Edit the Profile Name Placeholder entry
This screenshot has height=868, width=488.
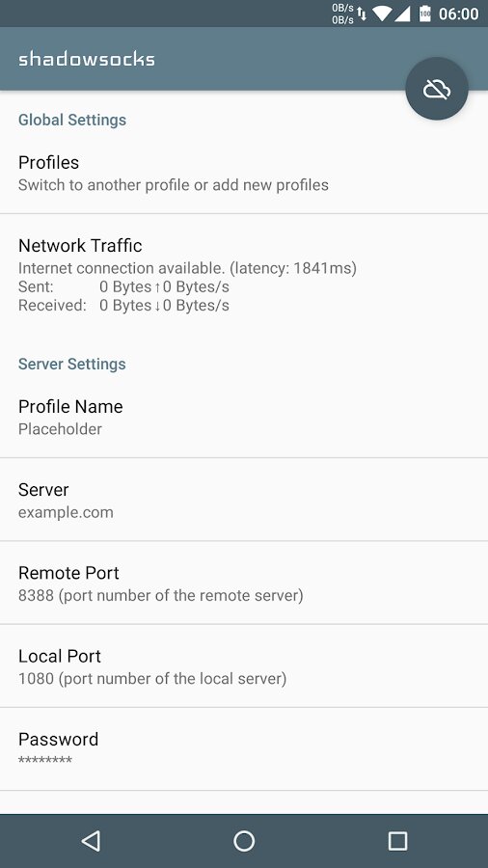pyautogui.click(x=244, y=417)
